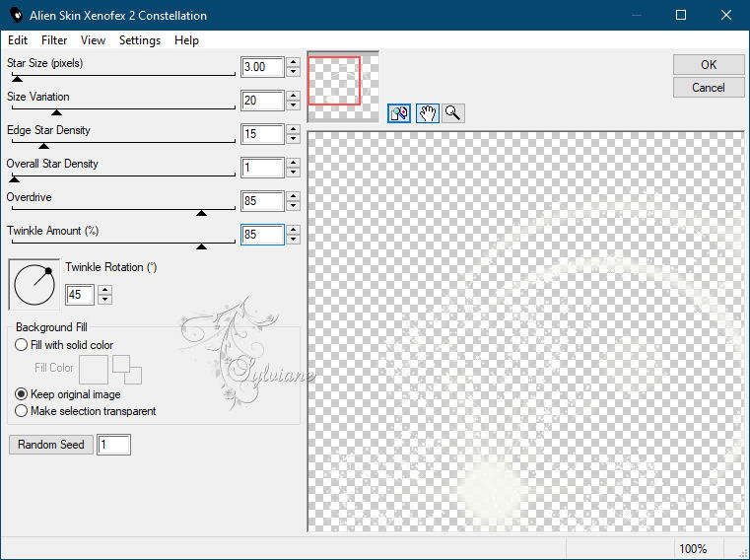Click the Twinkle Rotation angle dial

tap(34, 285)
